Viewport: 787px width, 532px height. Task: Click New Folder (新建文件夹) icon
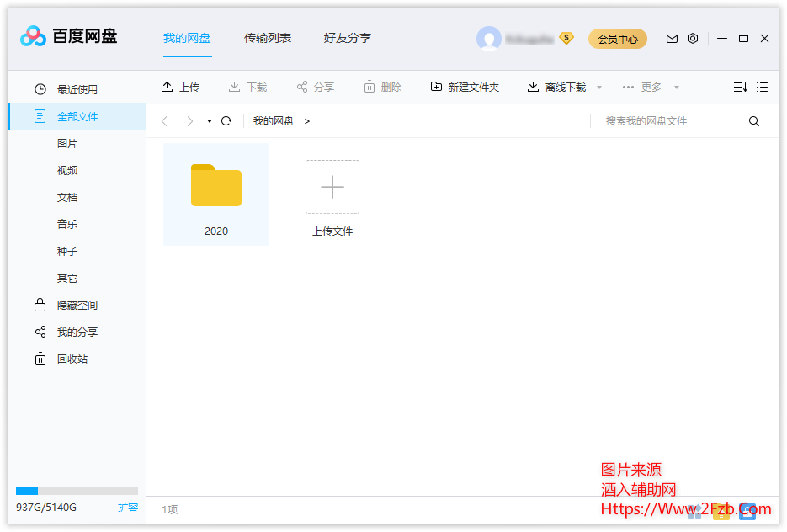click(x=436, y=87)
